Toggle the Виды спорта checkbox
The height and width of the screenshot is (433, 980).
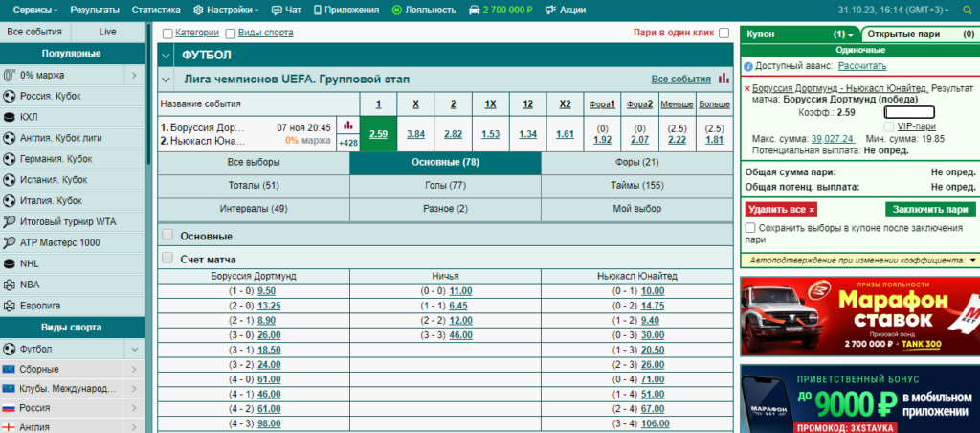231,34
